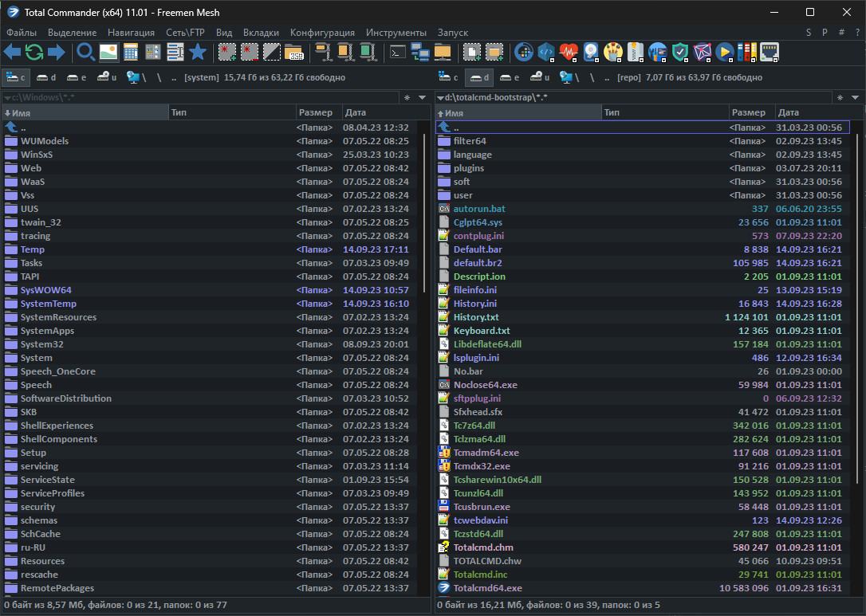Open file search with magnifying glass icon
Screen dimensions: 866x616
click(x=85, y=53)
